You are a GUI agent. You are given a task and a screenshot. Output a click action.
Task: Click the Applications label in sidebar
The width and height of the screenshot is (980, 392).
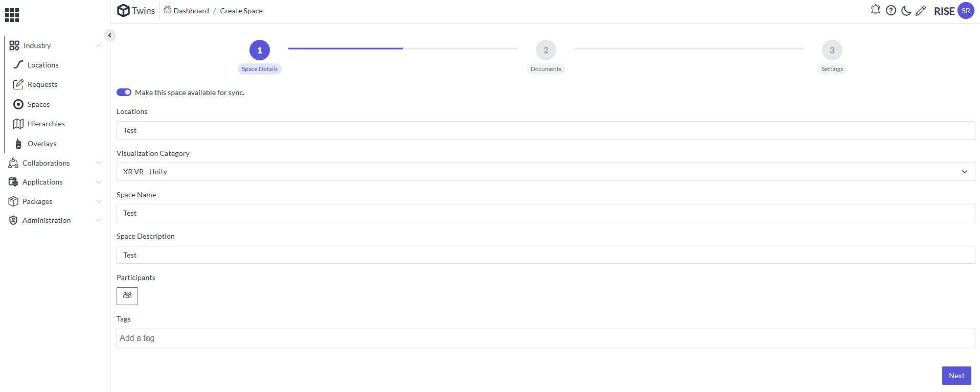click(x=42, y=182)
